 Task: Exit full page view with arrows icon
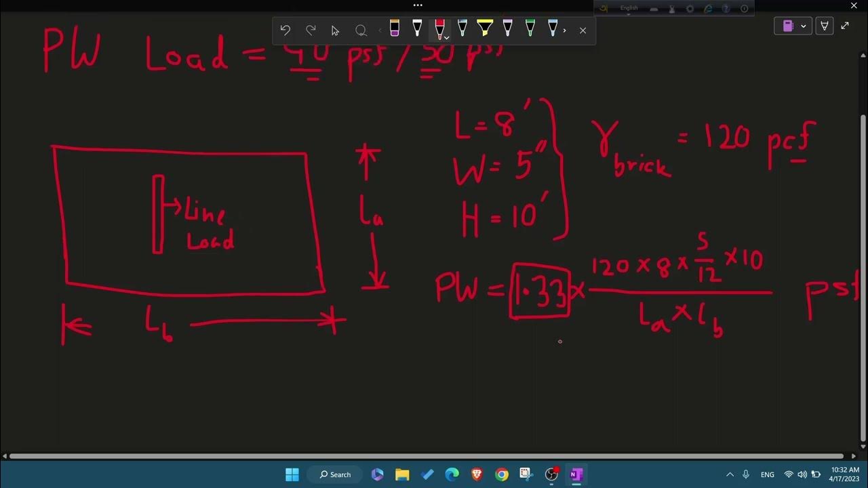[x=845, y=26]
